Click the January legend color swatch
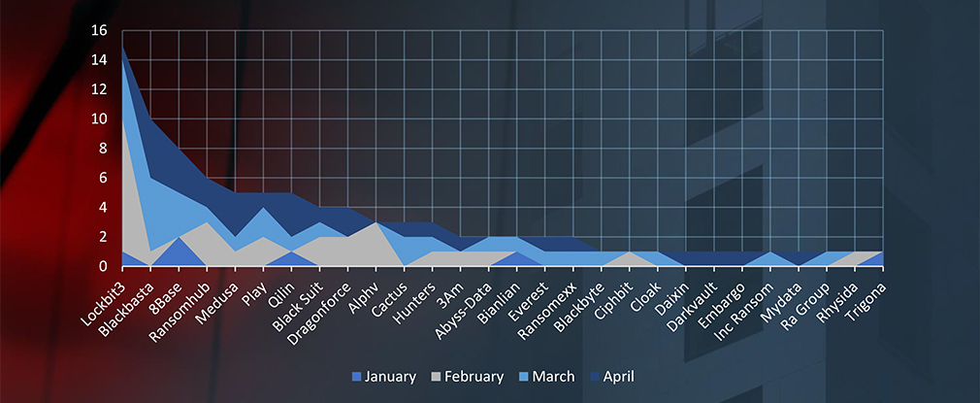This screenshot has height=403, width=980. pos(357,377)
